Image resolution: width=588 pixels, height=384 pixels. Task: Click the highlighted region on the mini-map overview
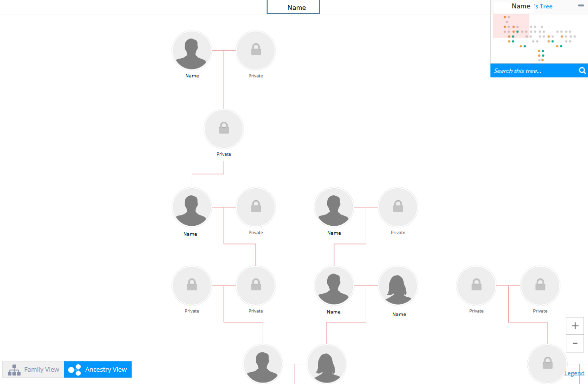point(511,26)
